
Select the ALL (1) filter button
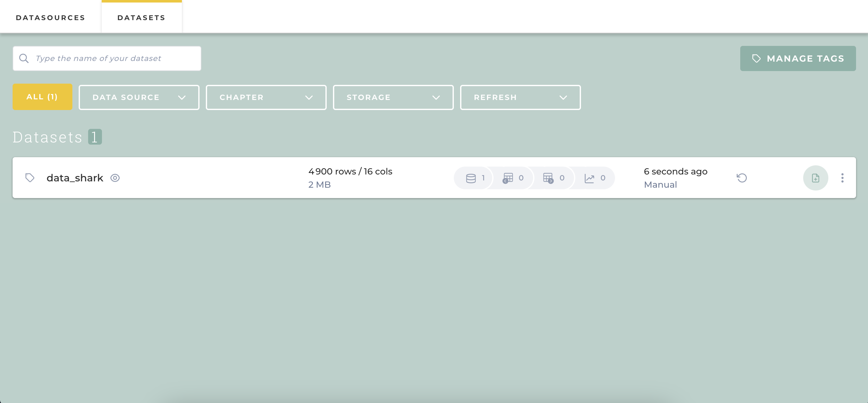(x=42, y=97)
